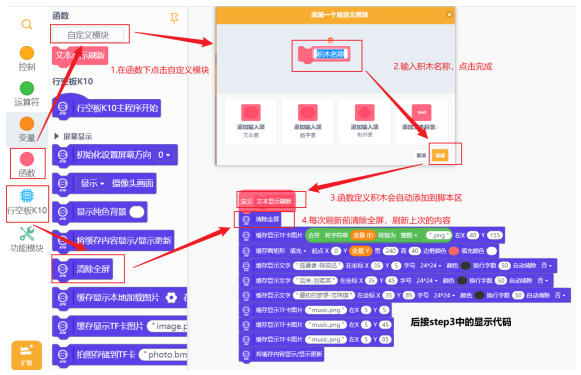Open screen direction dropdown showing 0
Screen dimensions: 581x375
pos(164,155)
